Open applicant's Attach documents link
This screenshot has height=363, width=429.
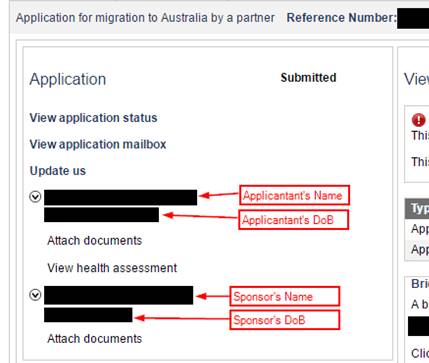pos(95,240)
